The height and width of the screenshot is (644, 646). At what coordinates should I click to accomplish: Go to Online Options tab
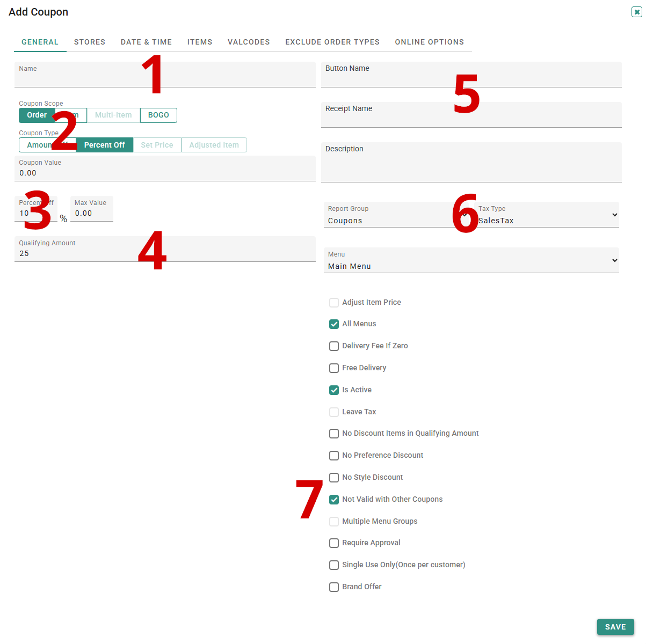point(430,42)
